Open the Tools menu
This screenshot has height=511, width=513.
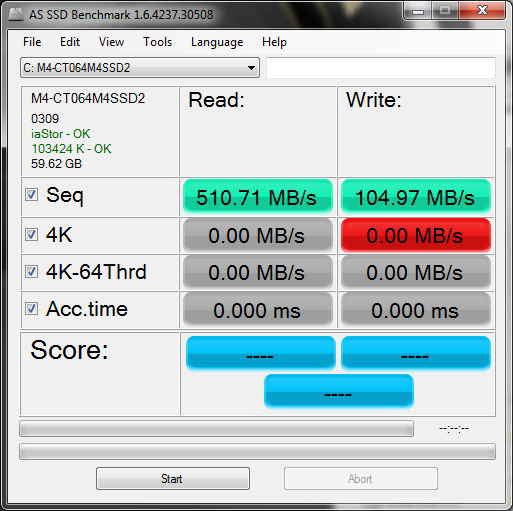pyautogui.click(x=157, y=42)
